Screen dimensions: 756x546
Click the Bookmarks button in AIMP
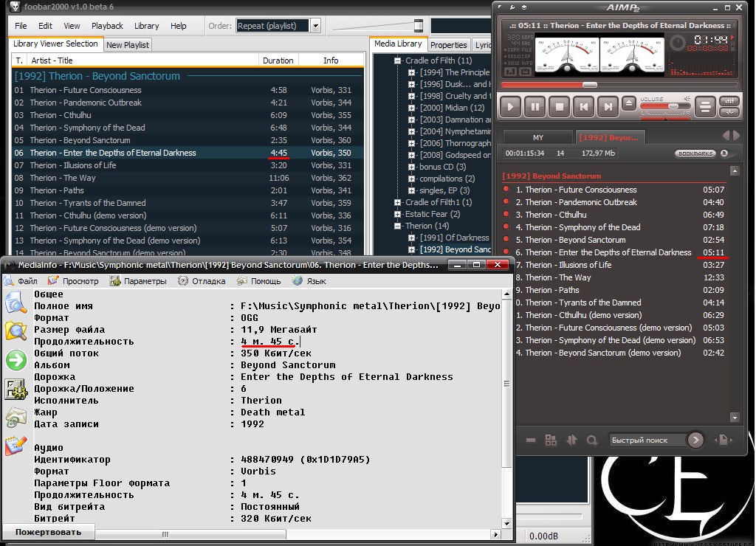coord(695,153)
